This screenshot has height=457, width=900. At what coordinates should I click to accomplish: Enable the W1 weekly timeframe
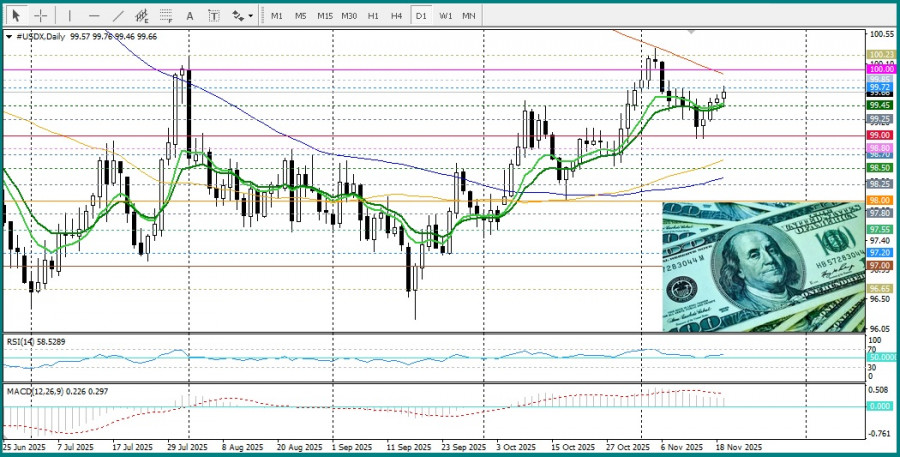coord(446,16)
